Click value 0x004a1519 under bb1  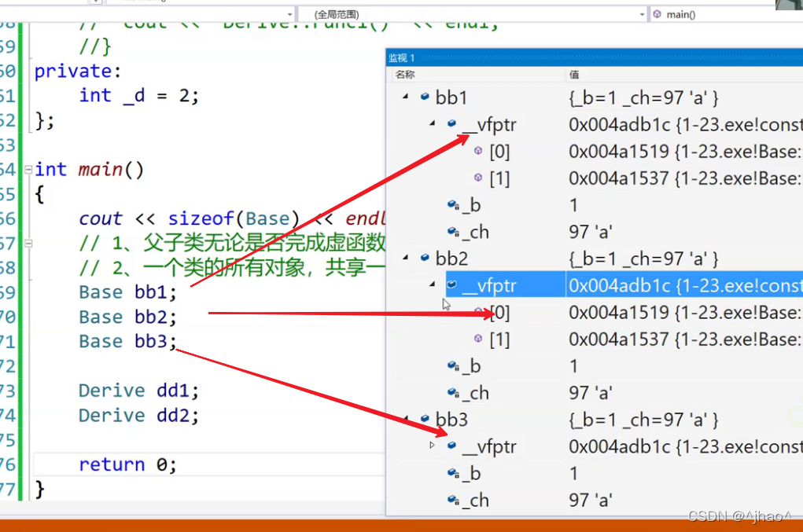click(x=619, y=151)
